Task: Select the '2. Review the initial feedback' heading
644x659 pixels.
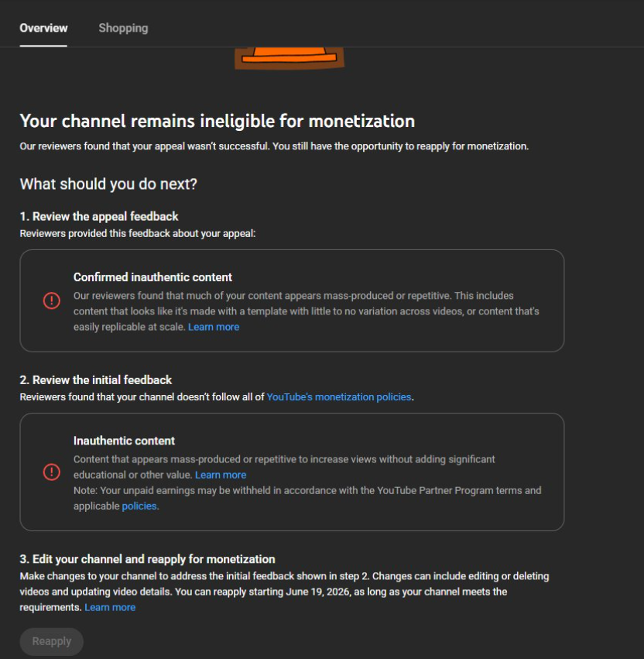Action: (x=96, y=380)
